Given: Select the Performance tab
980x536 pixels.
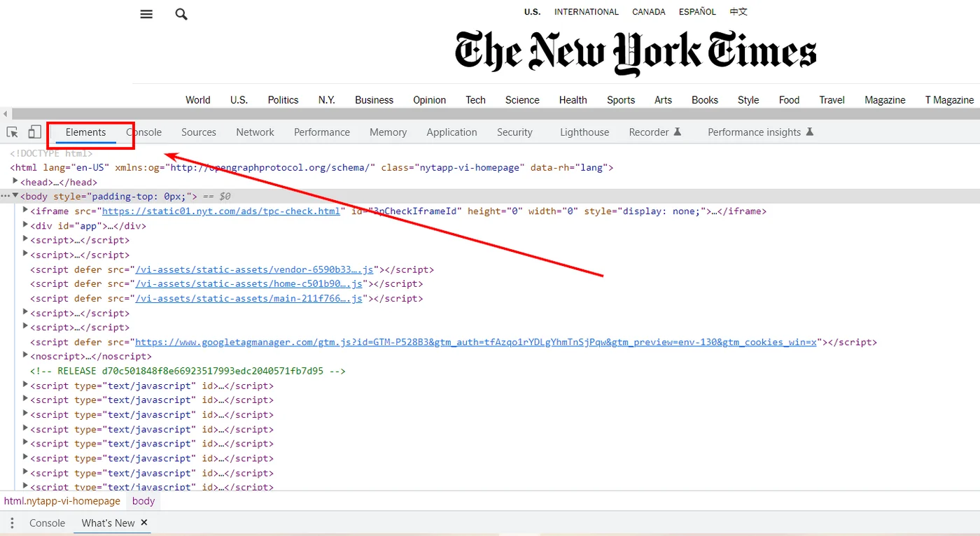Looking at the screenshot, I should pos(322,132).
